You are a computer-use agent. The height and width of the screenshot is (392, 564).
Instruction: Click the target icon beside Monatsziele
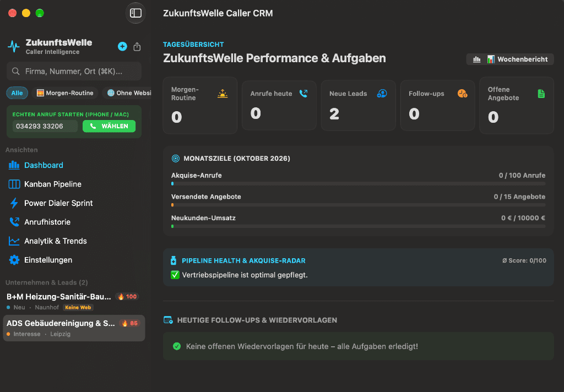point(176,158)
